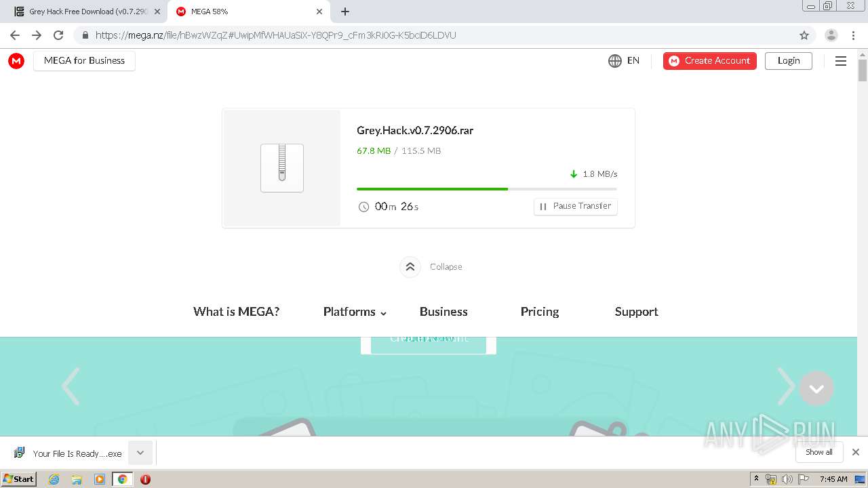This screenshot has height=488, width=868.
Task: Go to next carousel slide arrow
Action: coord(785,386)
